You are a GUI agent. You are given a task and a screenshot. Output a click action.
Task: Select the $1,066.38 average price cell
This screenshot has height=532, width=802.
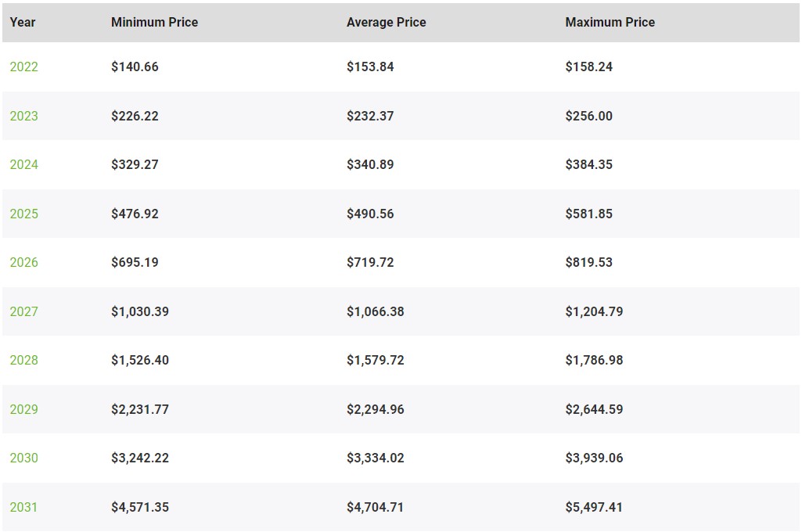click(x=376, y=311)
